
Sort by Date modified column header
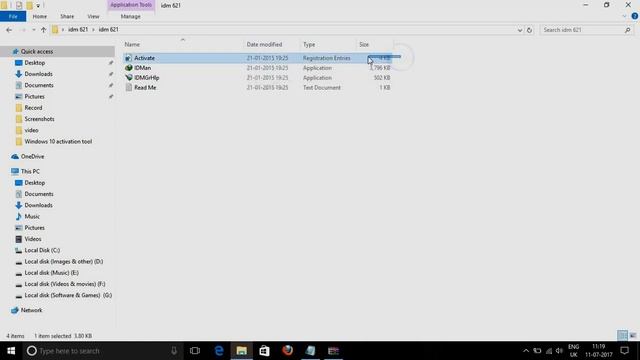click(264, 44)
